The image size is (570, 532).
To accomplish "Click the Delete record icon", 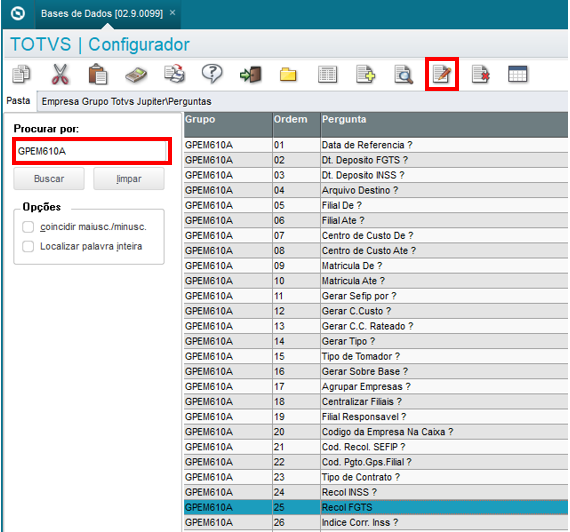I will (481, 74).
